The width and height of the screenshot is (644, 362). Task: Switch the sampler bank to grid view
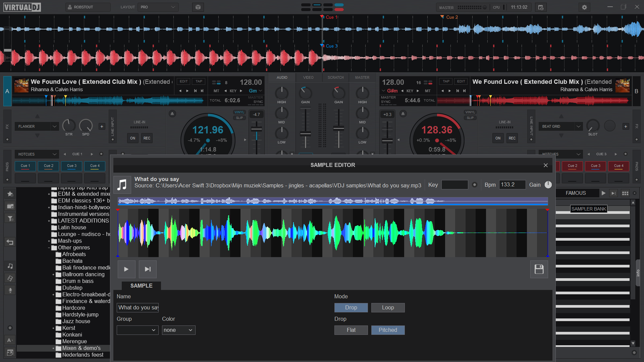(625, 193)
